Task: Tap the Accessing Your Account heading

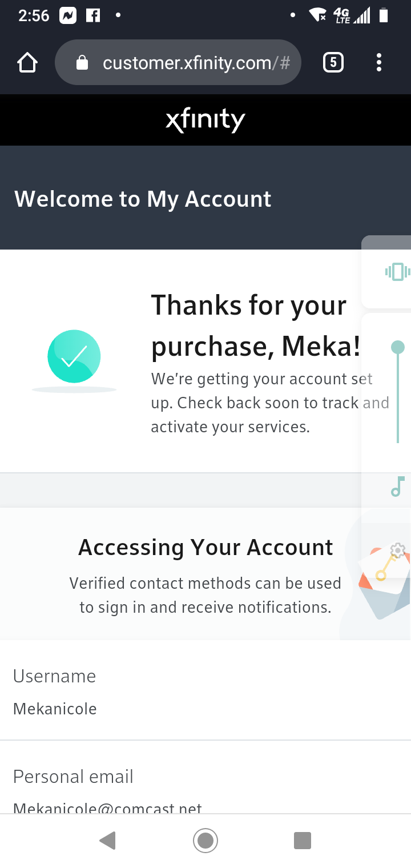Action: (205, 547)
